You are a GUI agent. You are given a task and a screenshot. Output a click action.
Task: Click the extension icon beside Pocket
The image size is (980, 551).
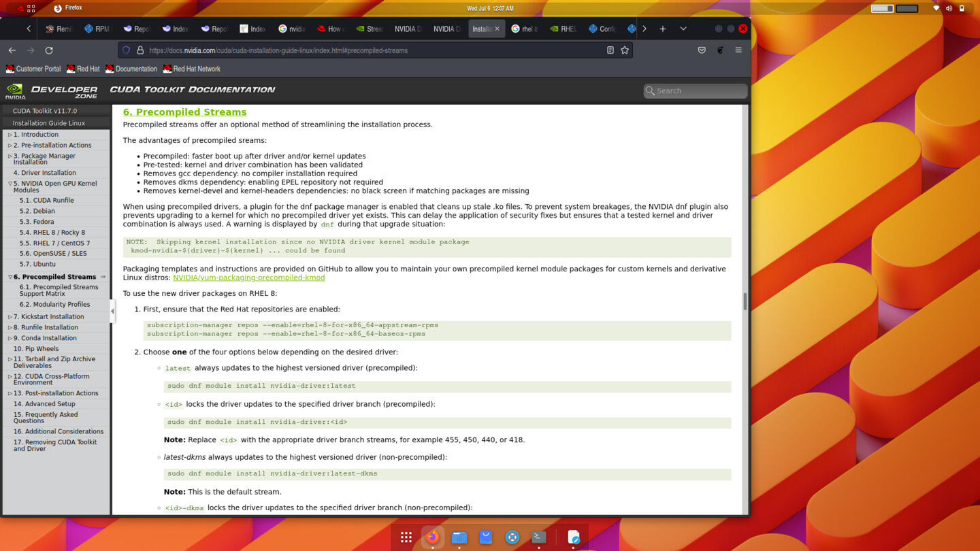coord(721,50)
